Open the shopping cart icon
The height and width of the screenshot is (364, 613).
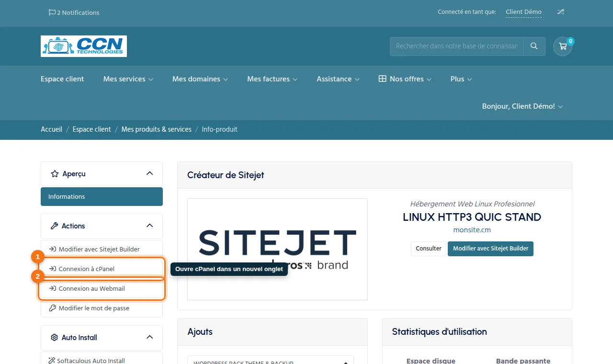point(563,46)
